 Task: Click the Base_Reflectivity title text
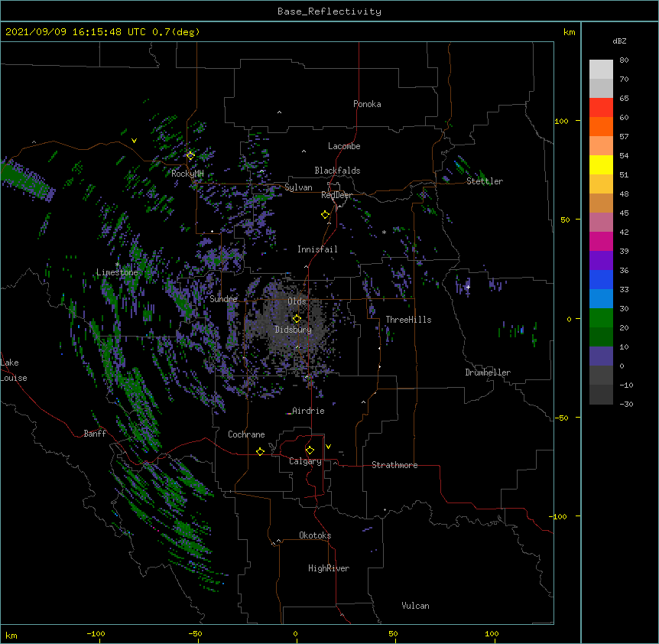[x=329, y=11]
